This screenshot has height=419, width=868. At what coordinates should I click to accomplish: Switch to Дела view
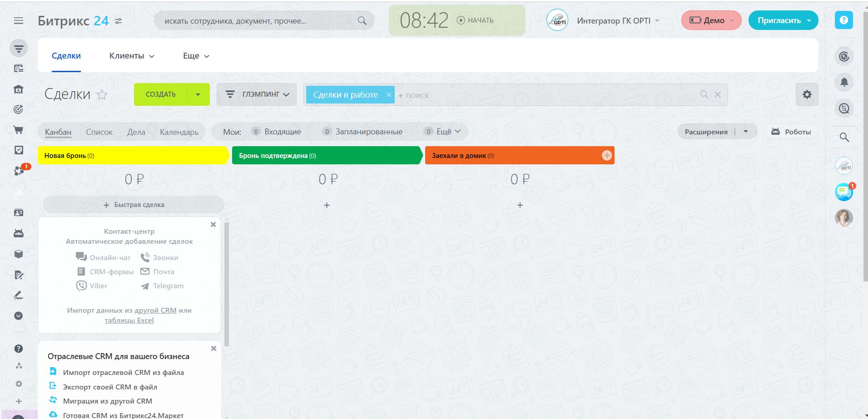[x=136, y=132]
